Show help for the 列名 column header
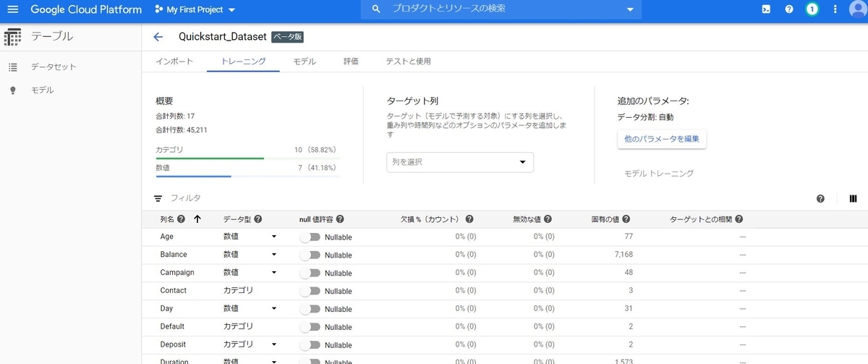The width and height of the screenshot is (868, 364). 181,219
